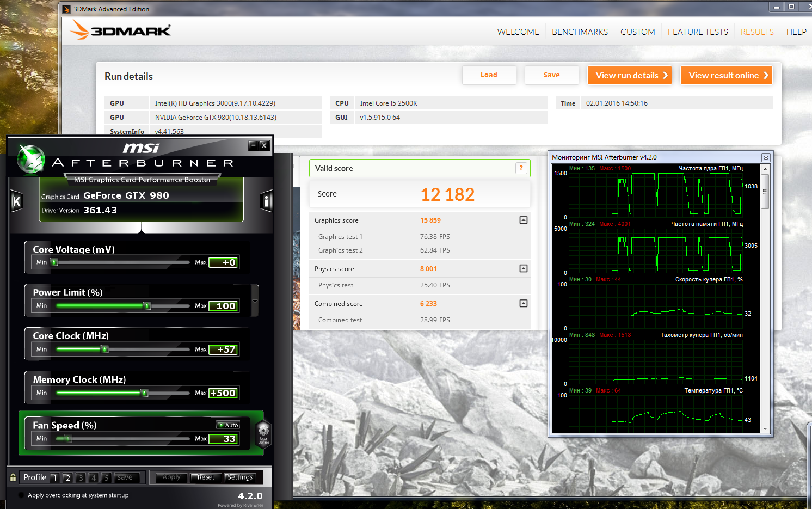Click the profile lock padlock icon
The image size is (812, 509).
[13, 477]
